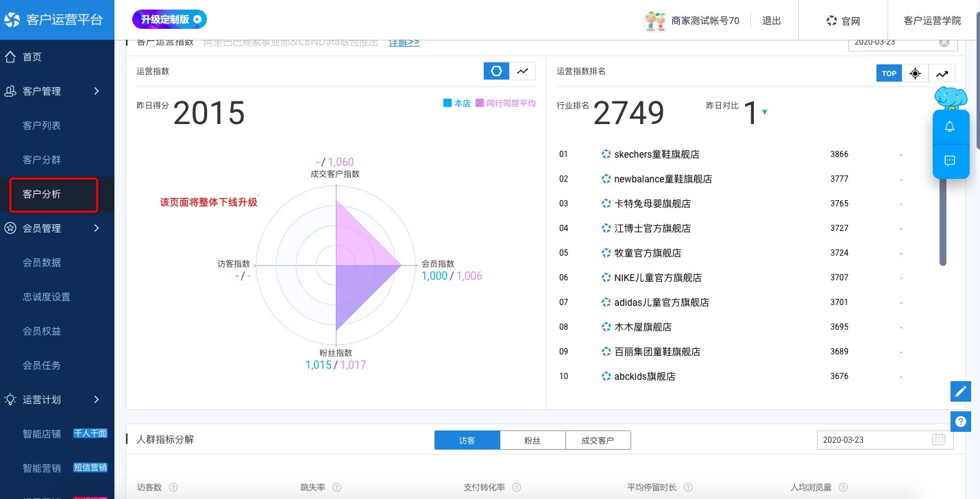
Task: Click the help icon beside 平均停留时长
Action: pyautogui.click(x=689, y=487)
